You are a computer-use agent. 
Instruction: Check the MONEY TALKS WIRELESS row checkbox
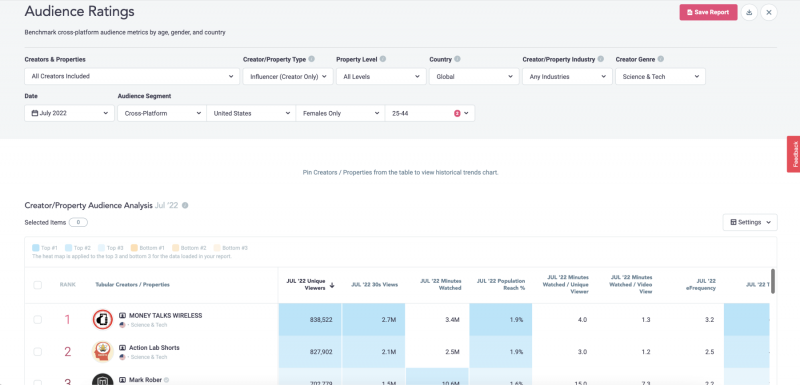pyautogui.click(x=38, y=320)
